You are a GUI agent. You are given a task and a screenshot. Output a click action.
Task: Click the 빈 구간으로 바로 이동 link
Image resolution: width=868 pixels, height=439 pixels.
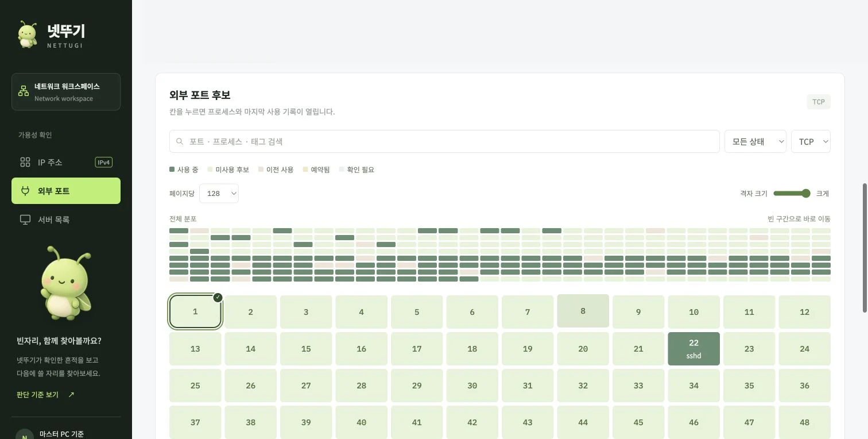tap(799, 219)
